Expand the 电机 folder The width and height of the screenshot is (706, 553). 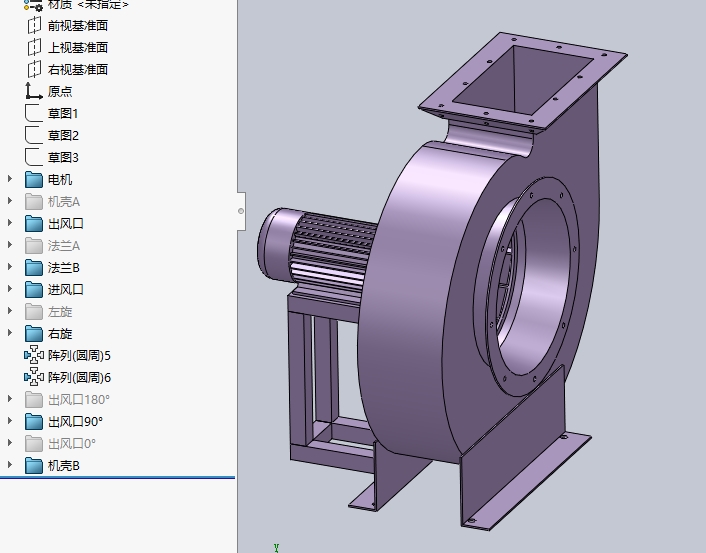click(10, 179)
